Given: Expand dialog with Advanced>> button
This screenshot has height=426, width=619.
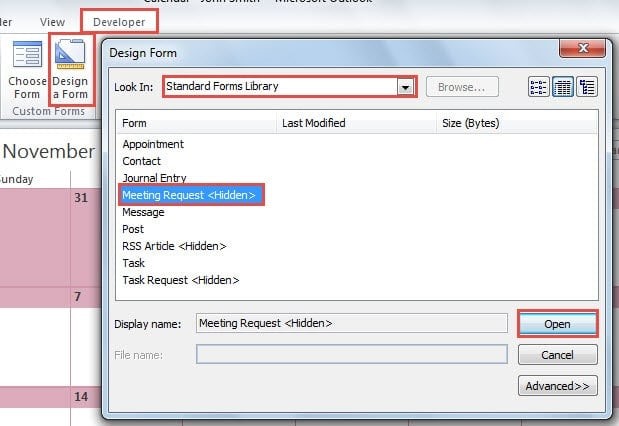Looking at the screenshot, I should coord(557,386).
